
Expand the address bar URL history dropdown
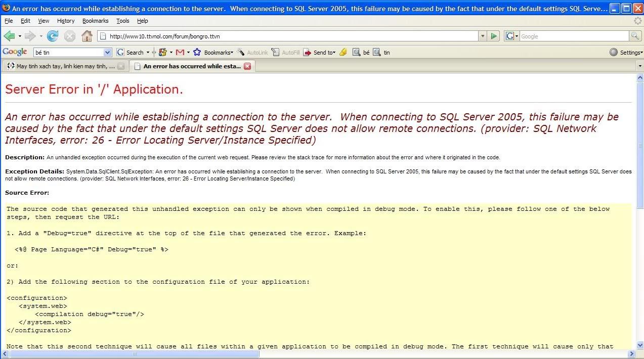click(x=483, y=36)
